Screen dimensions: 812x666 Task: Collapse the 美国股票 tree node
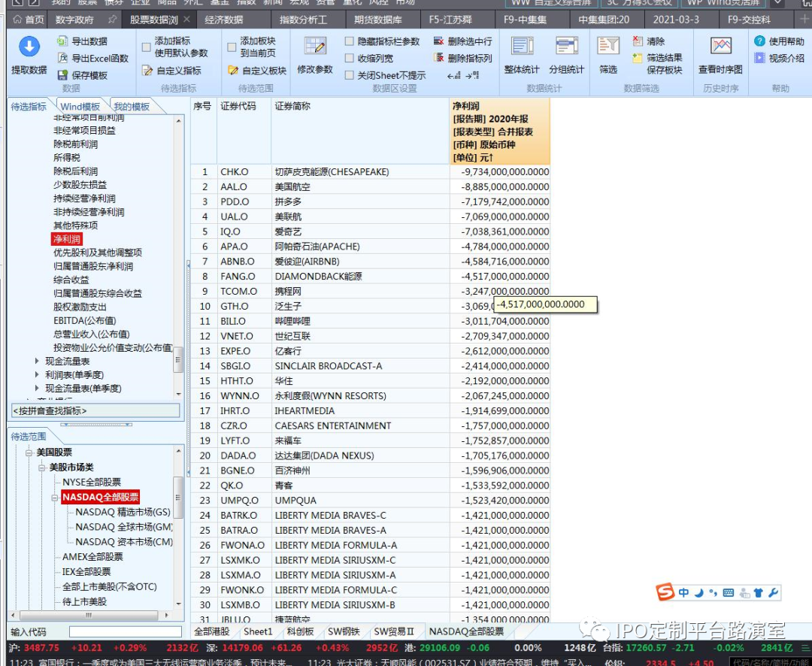(29, 453)
